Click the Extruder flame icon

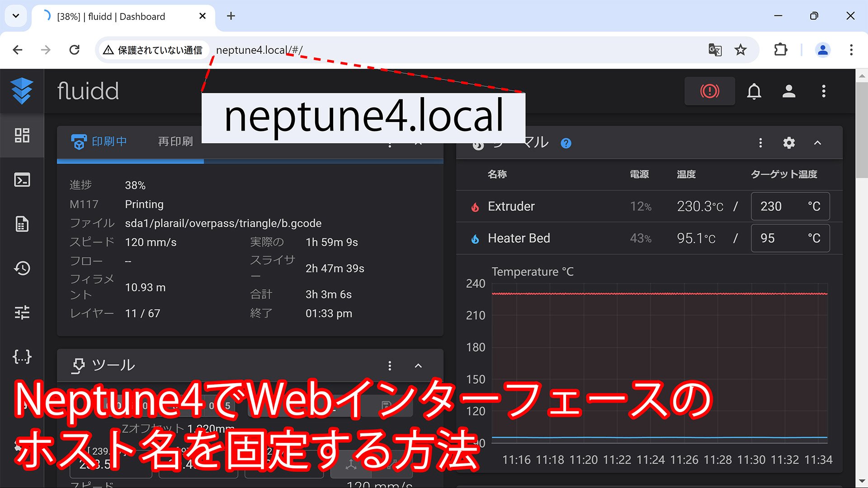475,207
